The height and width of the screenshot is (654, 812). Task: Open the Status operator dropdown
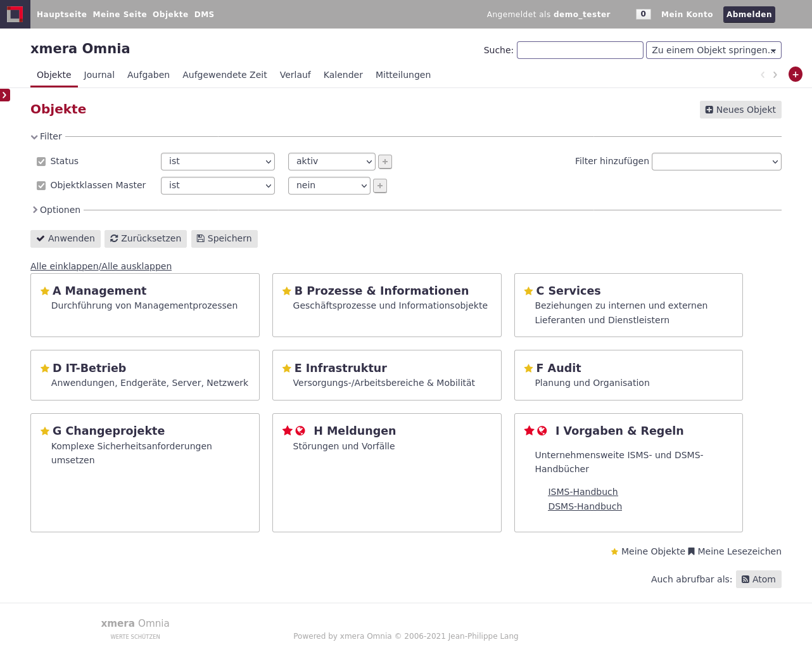pos(218,162)
